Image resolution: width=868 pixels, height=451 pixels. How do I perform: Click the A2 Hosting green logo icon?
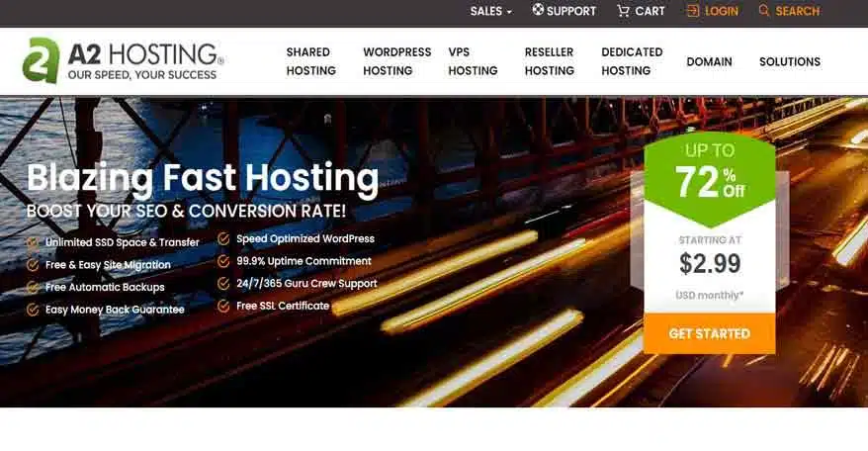pos(41,60)
